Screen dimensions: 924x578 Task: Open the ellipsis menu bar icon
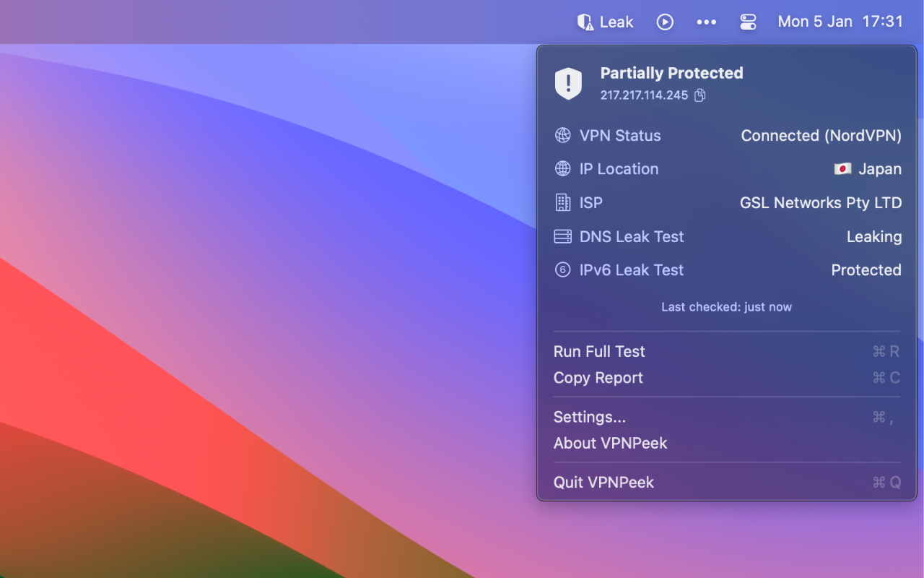(x=706, y=22)
